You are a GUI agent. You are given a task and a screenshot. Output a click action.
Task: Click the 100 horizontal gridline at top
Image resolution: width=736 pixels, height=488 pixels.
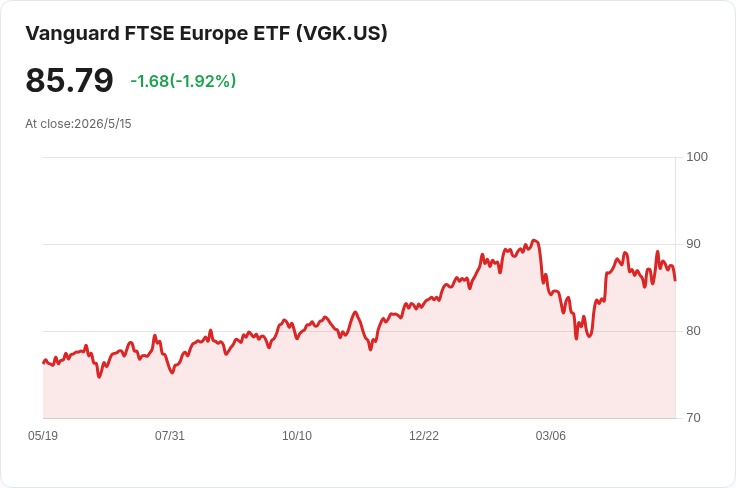(359, 157)
